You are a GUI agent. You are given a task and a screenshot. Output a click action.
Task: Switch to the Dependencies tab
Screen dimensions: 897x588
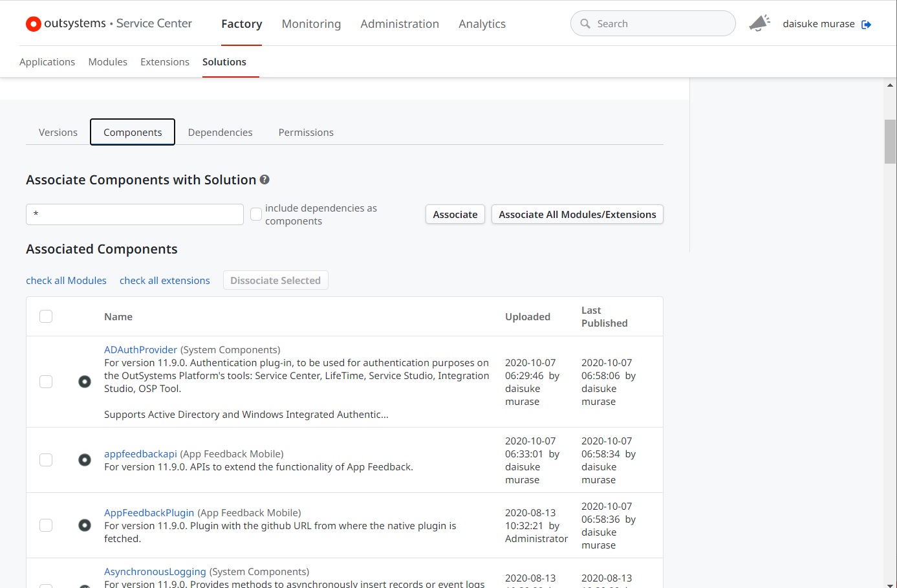pos(220,132)
